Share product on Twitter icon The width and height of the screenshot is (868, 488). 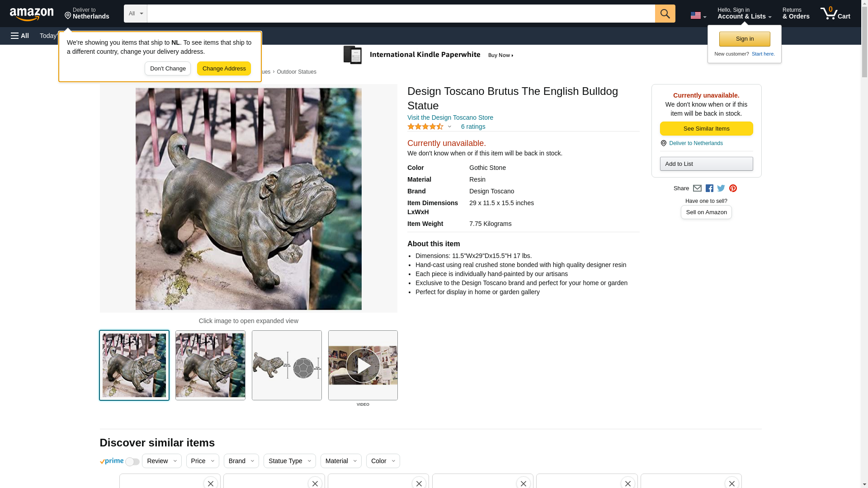click(x=721, y=188)
